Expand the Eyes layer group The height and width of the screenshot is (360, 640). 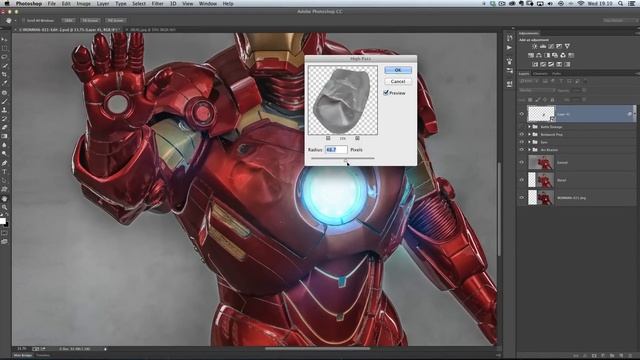tap(529, 142)
